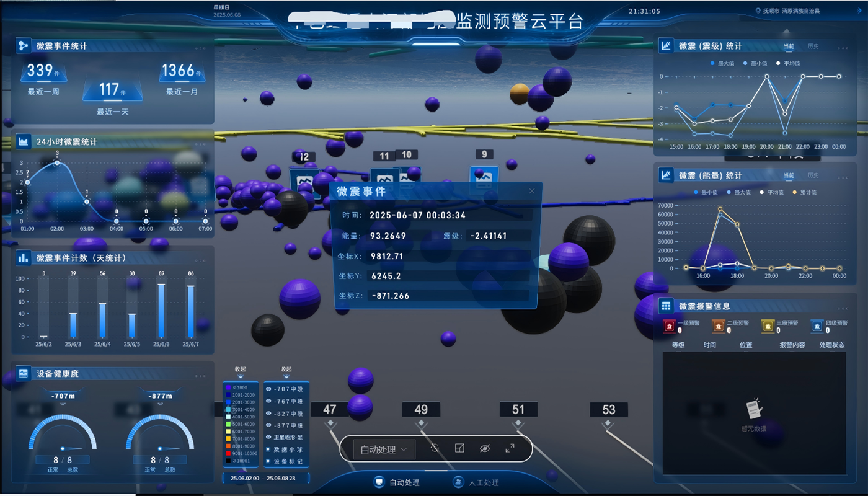
Task: Collapse the layer list via its 收起 arrow
Action: pos(286,376)
